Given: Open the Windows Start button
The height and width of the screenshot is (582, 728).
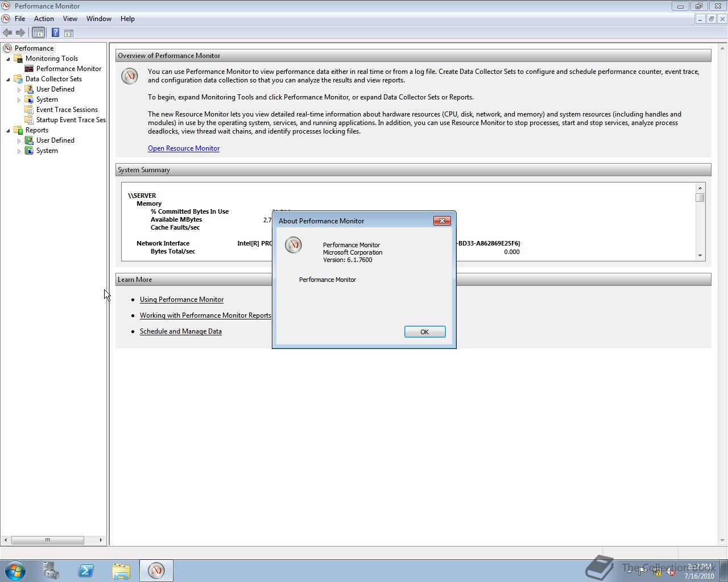Looking at the screenshot, I should pyautogui.click(x=15, y=570).
